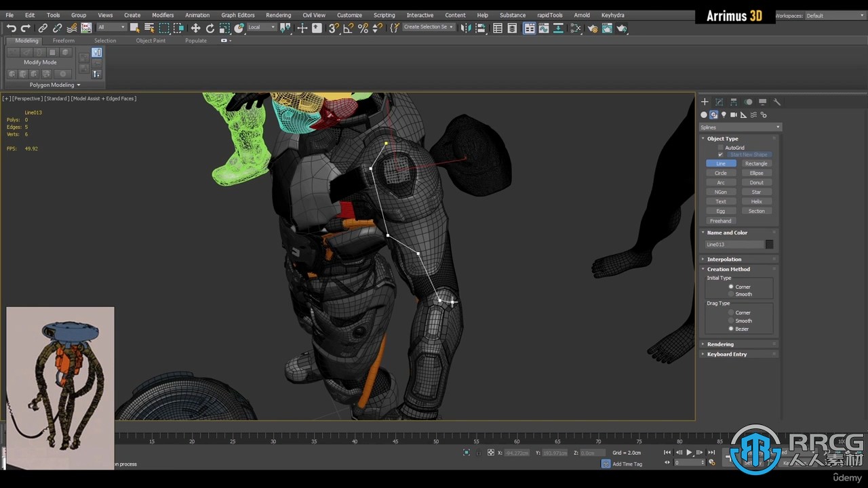Viewport: 868px width, 488px height.
Task: Toggle the Percent Snap icon
Action: [x=363, y=28]
